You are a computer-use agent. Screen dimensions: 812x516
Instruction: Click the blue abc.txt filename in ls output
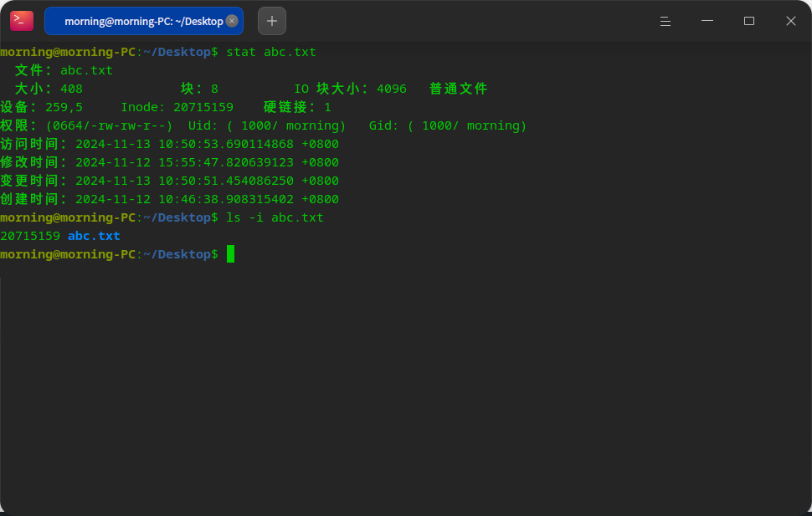pos(94,236)
